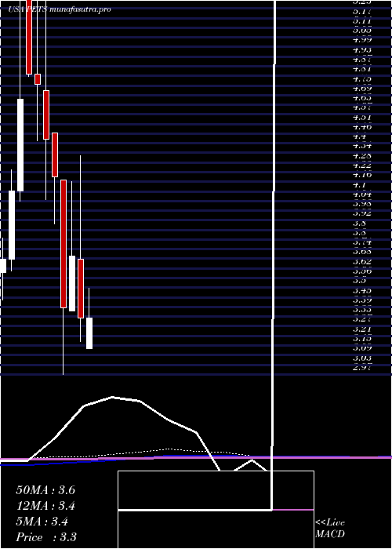Click the Price : 3.3 reading

click(46, 537)
